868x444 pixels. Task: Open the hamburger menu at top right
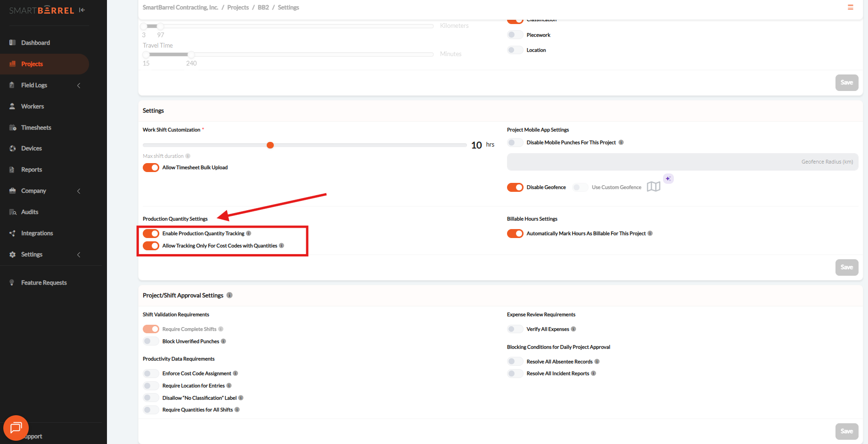(850, 8)
